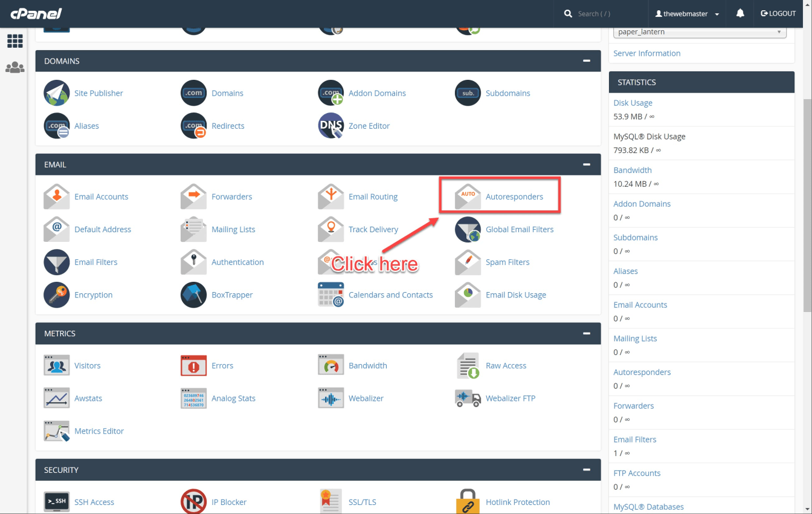Image resolution: width=812 pixels, height=514 pixels.
Task: Open the Addon Domains statistics link
Action: click(x=642, y=204)
